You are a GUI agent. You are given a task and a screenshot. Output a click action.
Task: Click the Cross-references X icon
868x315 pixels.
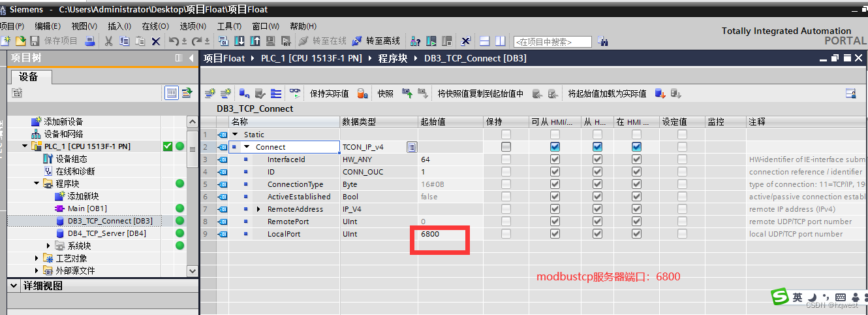[465, 41]
